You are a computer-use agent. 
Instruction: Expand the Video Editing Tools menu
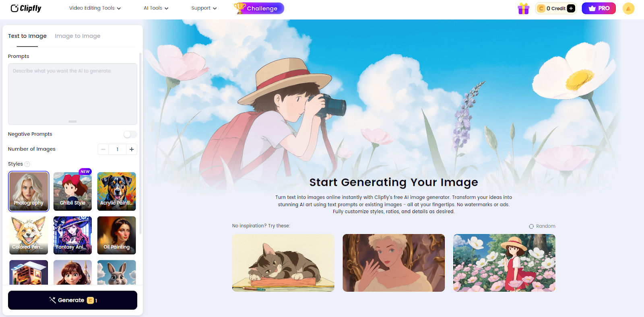click(x=95, y=8)
